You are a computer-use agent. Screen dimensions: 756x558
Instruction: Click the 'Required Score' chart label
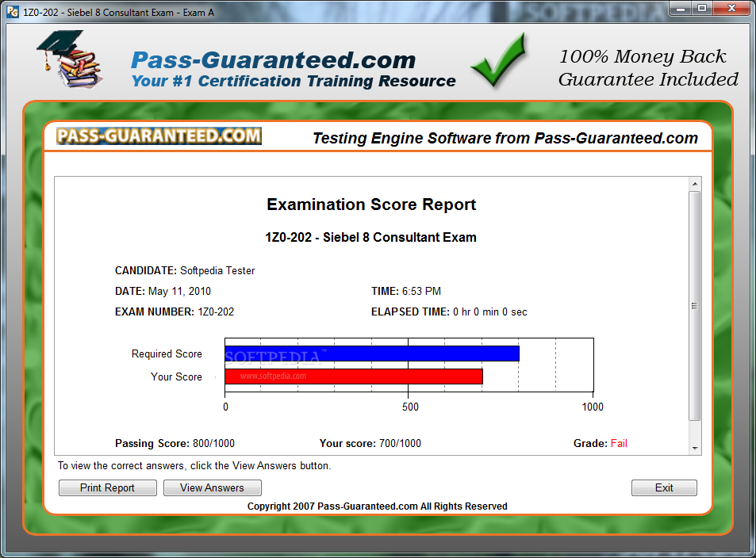click(167, 354)
